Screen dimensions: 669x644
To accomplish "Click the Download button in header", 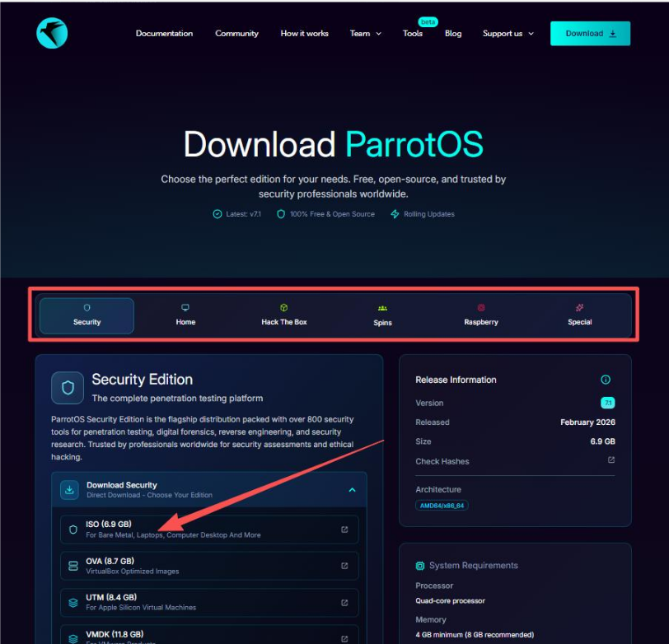I will [x=590, y=33].
